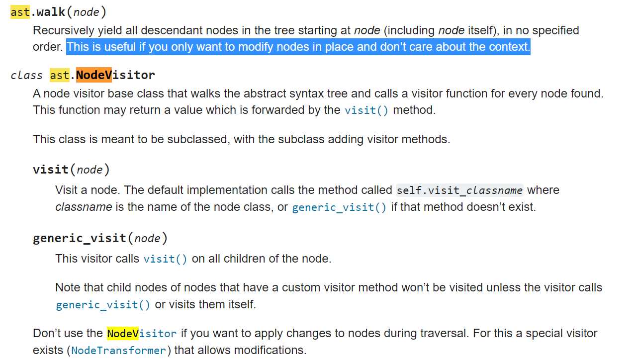Click the generic_visit(node) method heading
This screenshot has width=635, height=364.
(100, 238)
